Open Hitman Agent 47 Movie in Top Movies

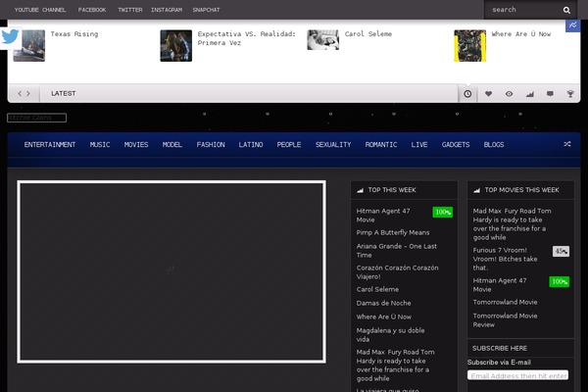pos(500,285)
